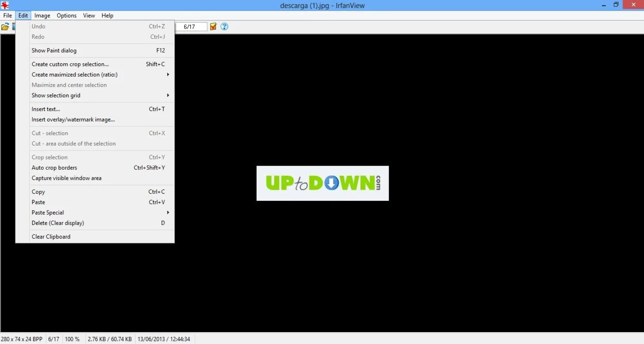Click status bar file size 2.76 KB / 60.74 KB
Viewport: 644px width, 344px height.
pyautogui.click(x=110, y=339)
